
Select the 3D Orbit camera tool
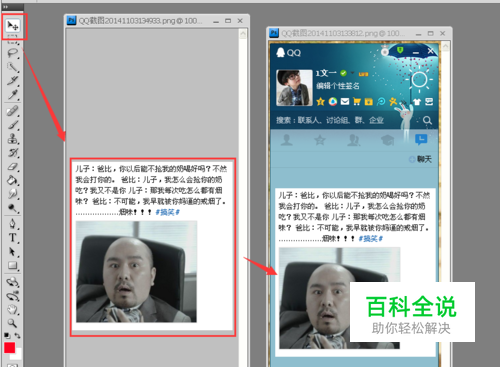coord(13,296)
